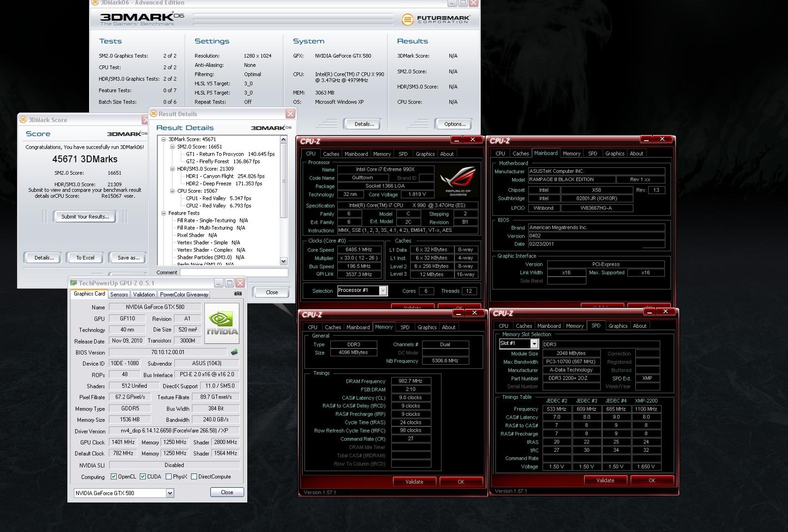Click Validate in CPU-Z Memory window
The image size is (788, 532).
(414, 482)
